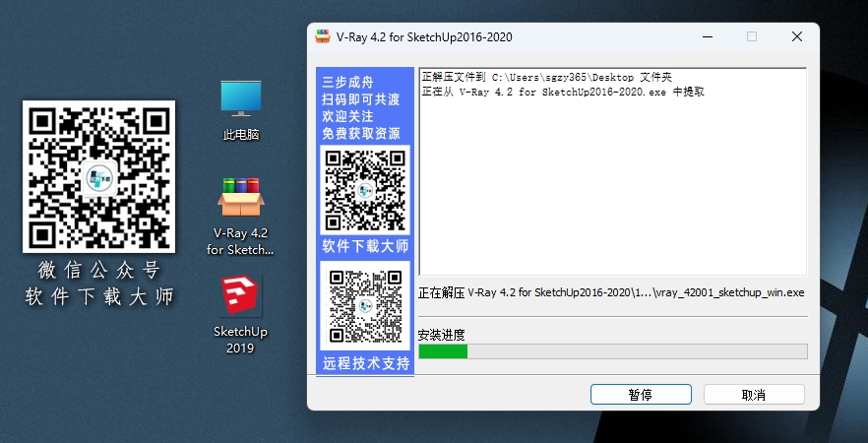Viewport: 868px width, 443px height.
Task: Click the 免费获取资源 banner text
Action: [x=361, y=134]
